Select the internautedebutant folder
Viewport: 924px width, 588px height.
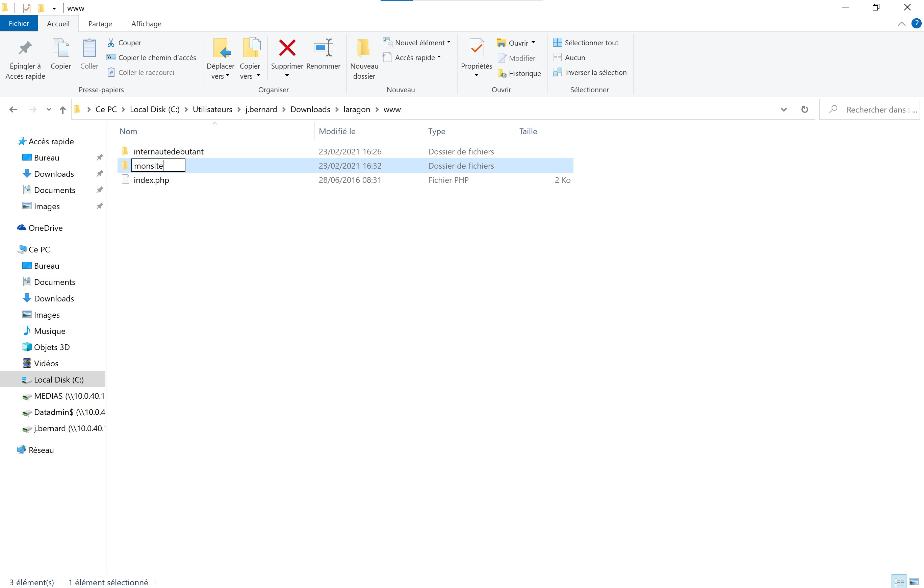(169, 152)
